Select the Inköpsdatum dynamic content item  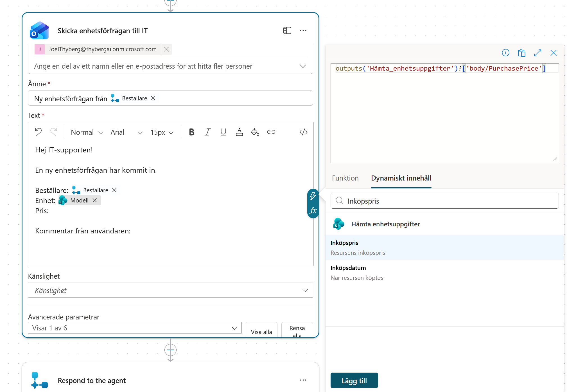pyautogui.click(x=444, y=272)
